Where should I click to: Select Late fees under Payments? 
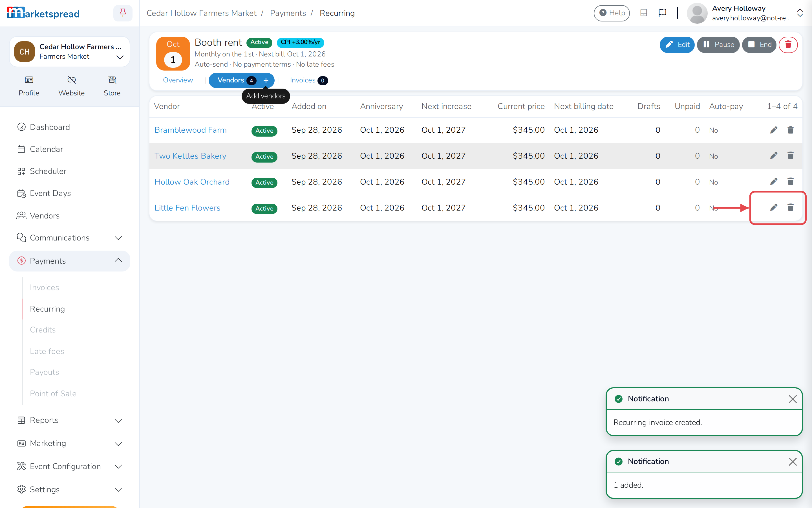point(47,351)
